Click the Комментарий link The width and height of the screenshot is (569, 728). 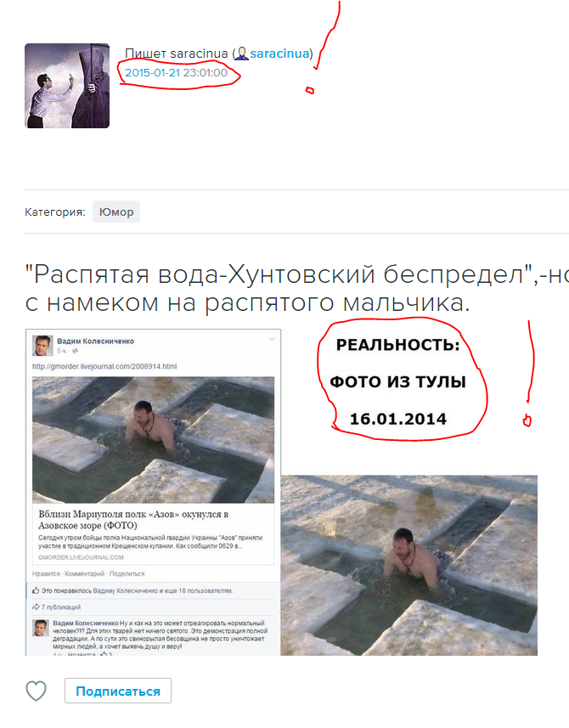(x=84, y=574)
